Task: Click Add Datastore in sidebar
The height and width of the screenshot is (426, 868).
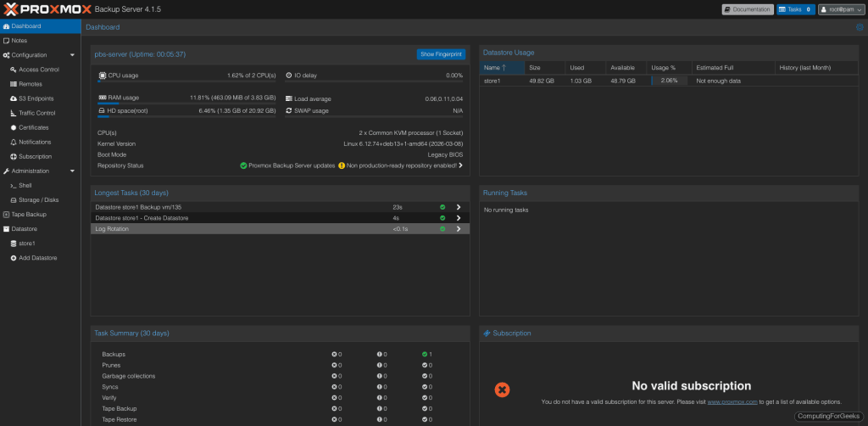Action: pyautogui.click(x=41, y=258)
